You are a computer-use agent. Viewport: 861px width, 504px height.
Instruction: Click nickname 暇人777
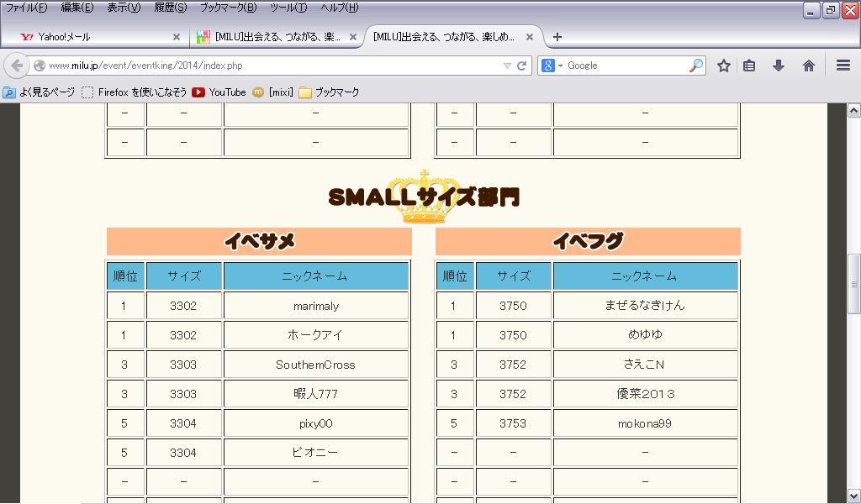tap(316, 394)
